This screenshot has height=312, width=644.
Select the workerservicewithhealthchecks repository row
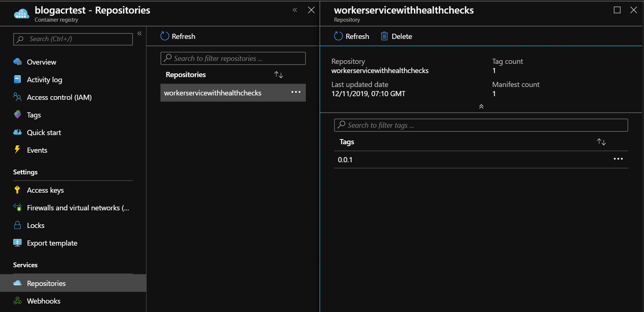(x=233, y=93)
